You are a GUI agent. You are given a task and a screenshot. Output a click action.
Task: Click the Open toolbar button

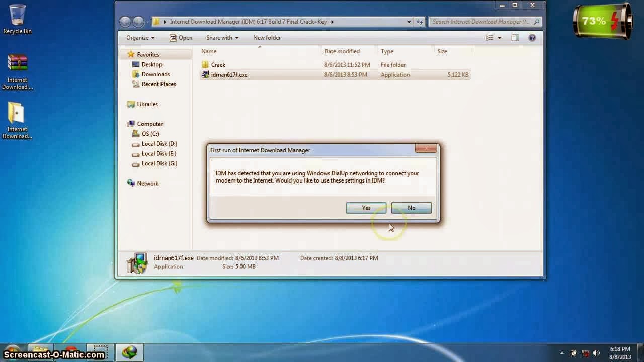click(x=181, y=38)
